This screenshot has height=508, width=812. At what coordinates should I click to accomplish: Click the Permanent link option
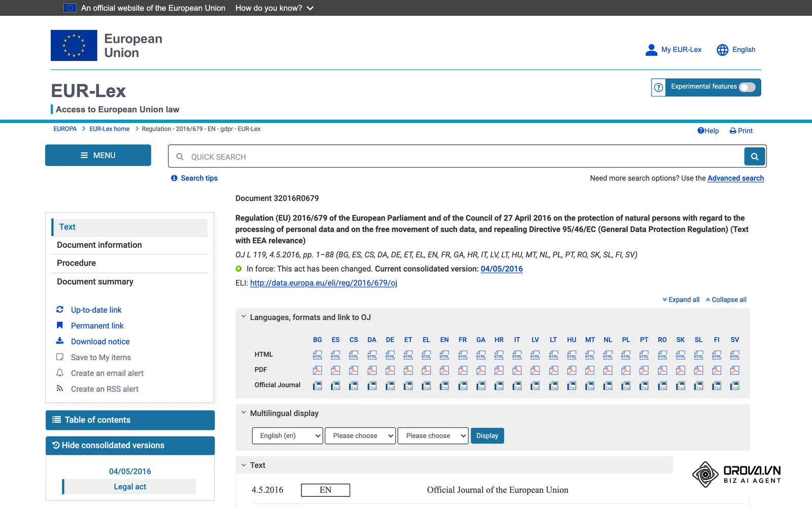97,326
